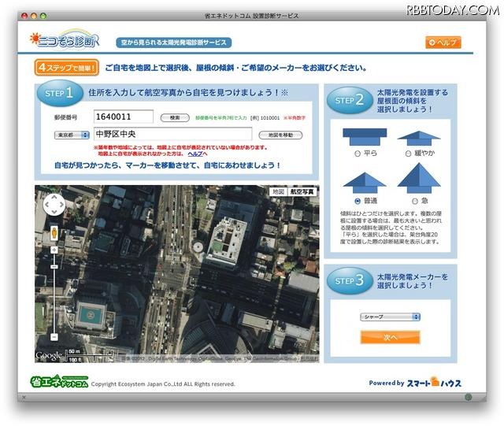Click the gentle slope roof illustration
504x426 pixels.
419,139
